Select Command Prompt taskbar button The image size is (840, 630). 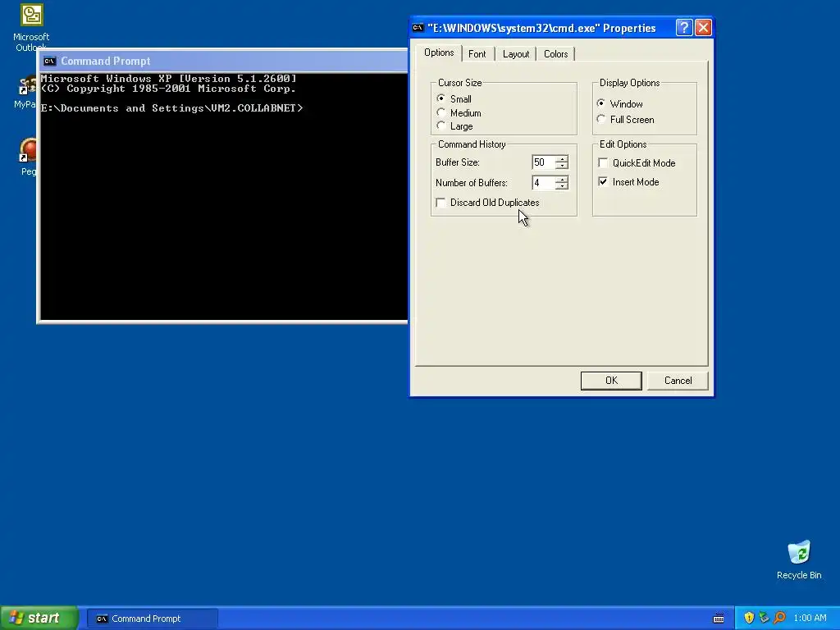tap(152, 619)
